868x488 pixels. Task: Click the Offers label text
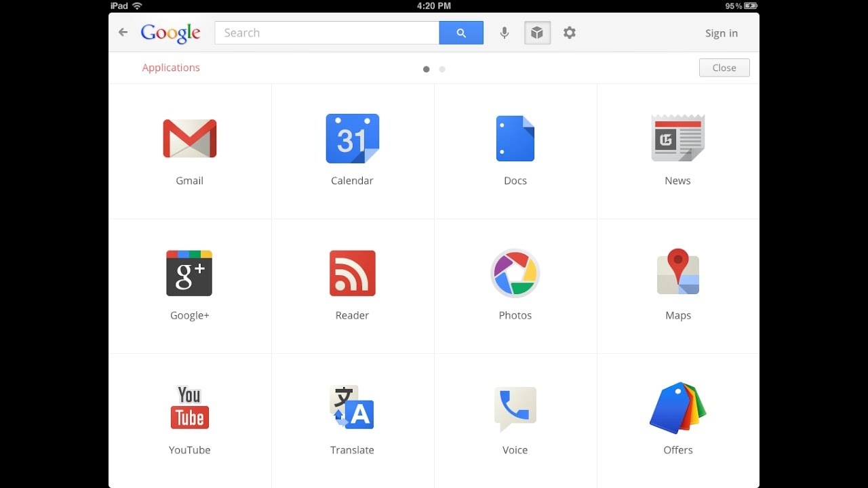tap(678, 450)
